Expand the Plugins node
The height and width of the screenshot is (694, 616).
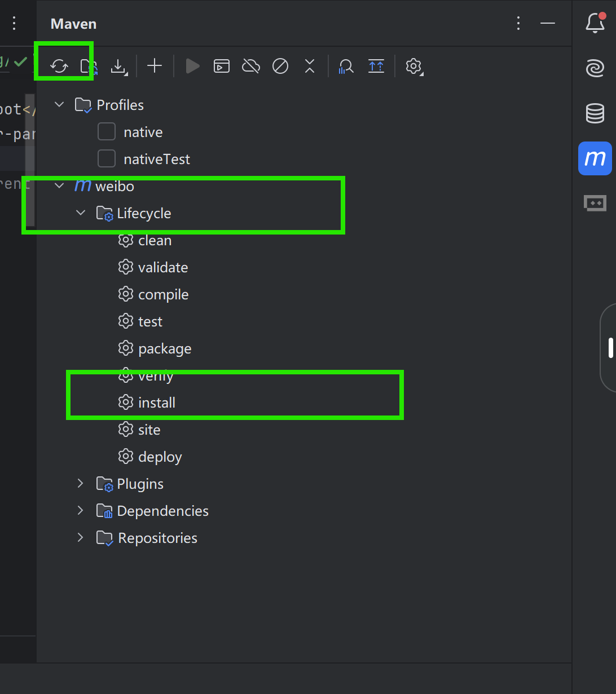point(81,484)
